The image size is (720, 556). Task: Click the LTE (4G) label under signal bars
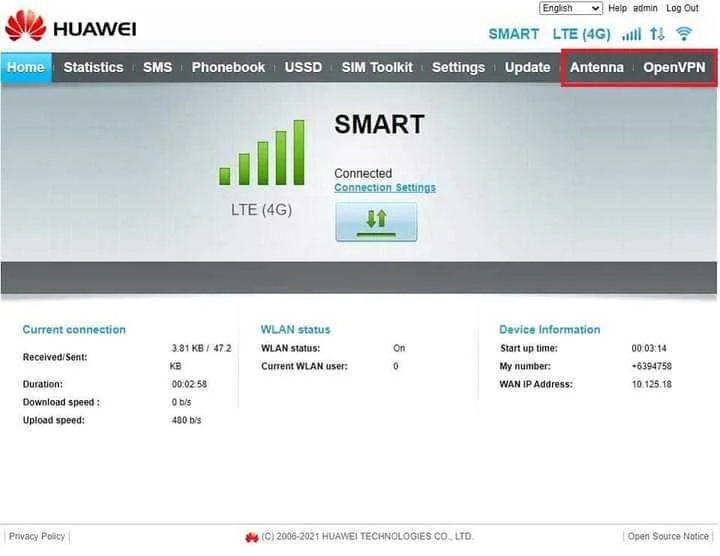pos(261,210)
